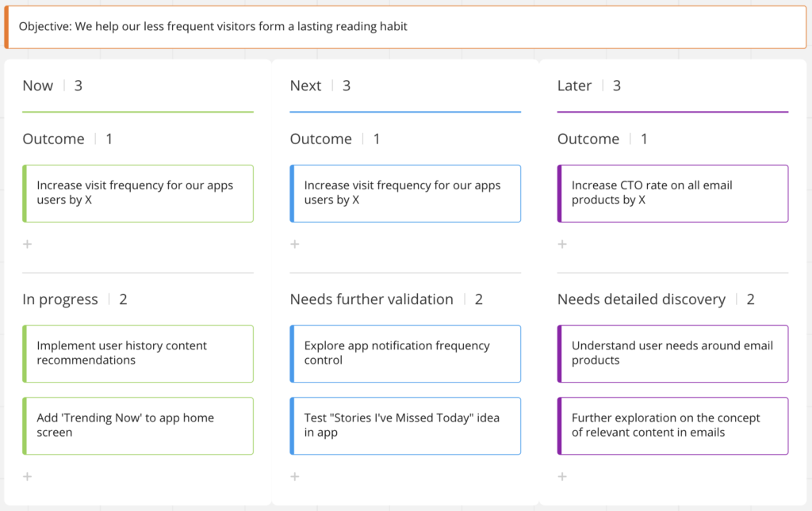This screenshot has width=812, height=511.
Task: Click the plus icon in the In progress section
Action: (x=27, y=476)
